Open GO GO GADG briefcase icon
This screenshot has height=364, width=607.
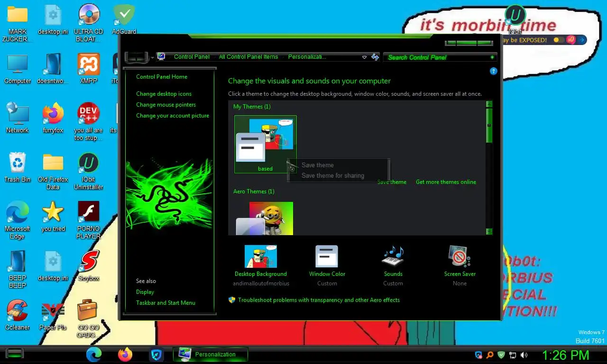click(88, 318)
